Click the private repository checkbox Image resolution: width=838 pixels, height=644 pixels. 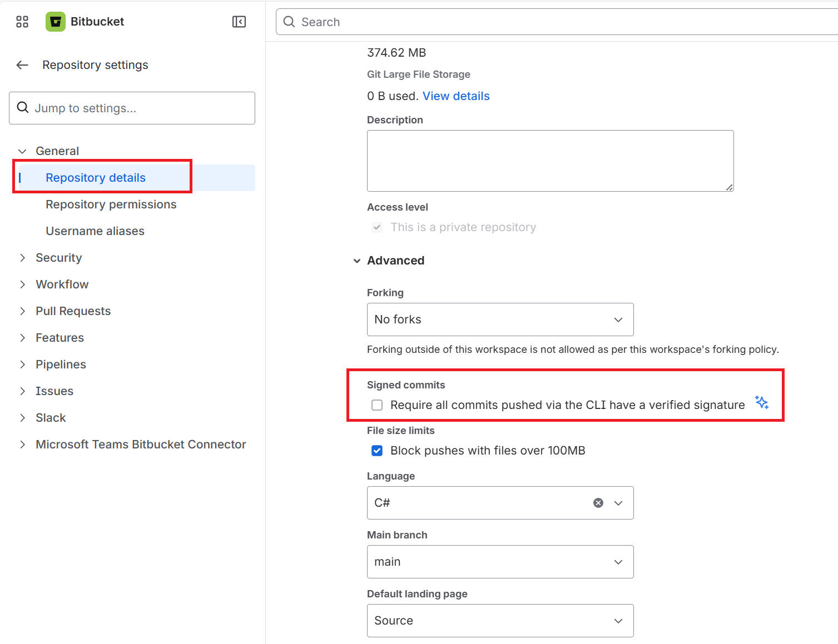(x=377, y=227)
